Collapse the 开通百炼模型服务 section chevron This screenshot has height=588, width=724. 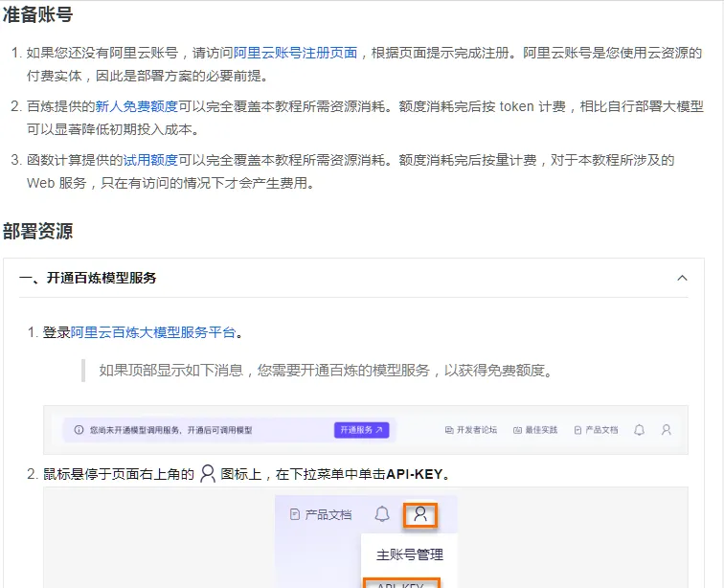(x=682, y=278)
